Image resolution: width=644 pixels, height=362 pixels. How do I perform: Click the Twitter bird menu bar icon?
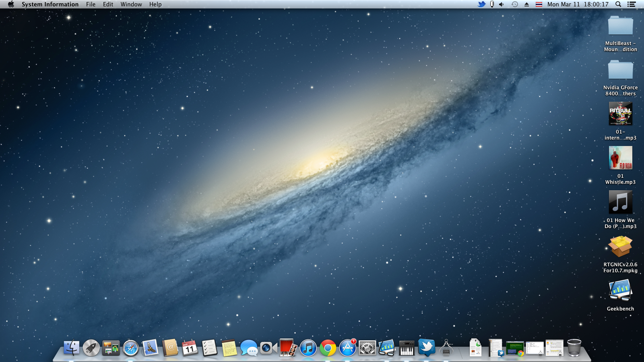tap(481, 4)
